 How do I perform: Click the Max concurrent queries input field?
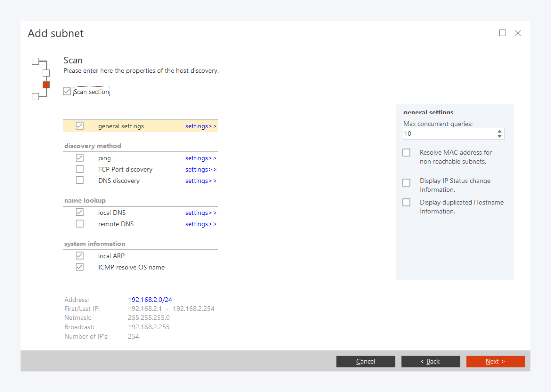coord(449,134)
